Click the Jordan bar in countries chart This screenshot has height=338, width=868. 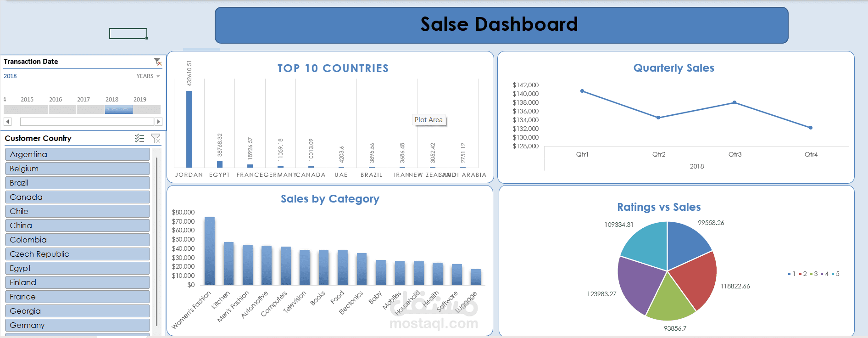point(189,129)
